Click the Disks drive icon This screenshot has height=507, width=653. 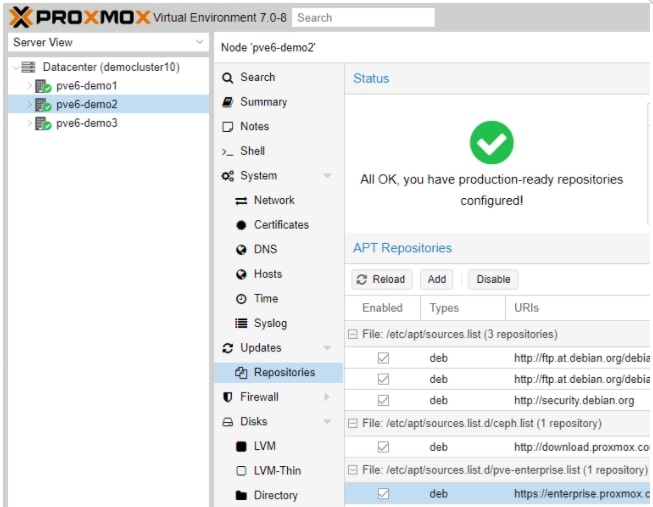(x=227, y=422)
